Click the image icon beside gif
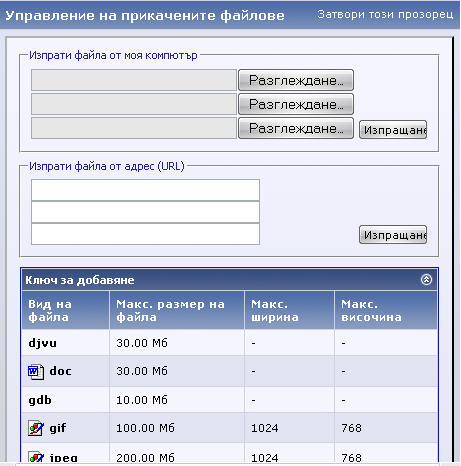 click(x=36, y=428)
